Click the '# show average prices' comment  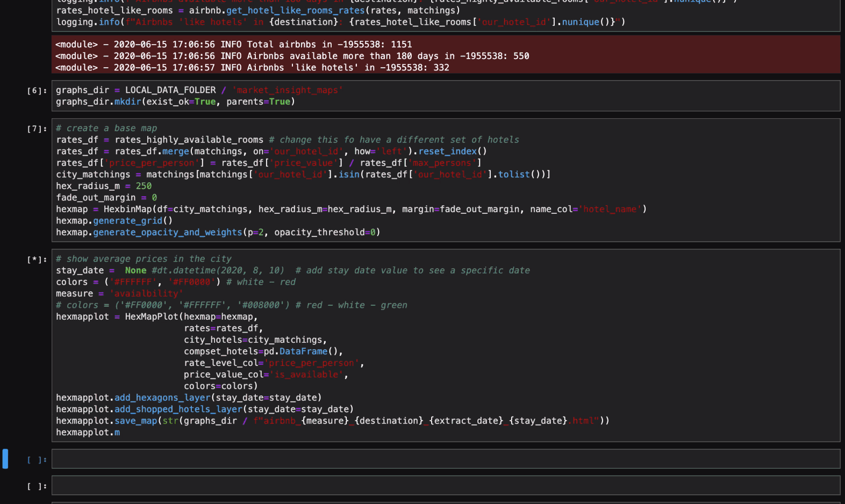(144, 259)
